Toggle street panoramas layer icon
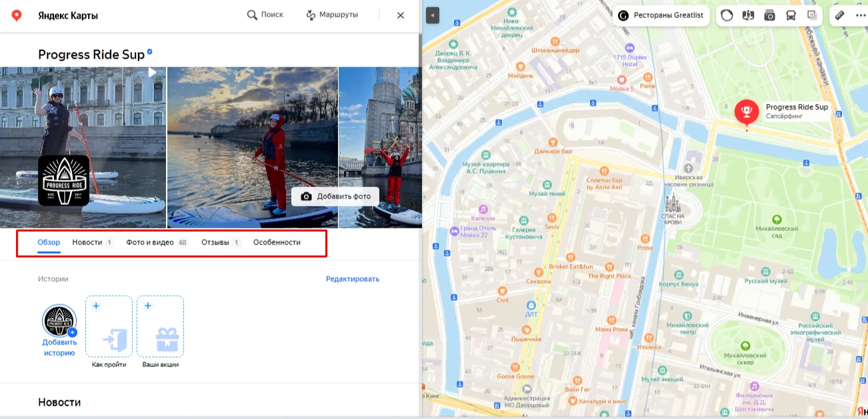The image size is (868, 419). pyautogui.click(x=748, y=15)
